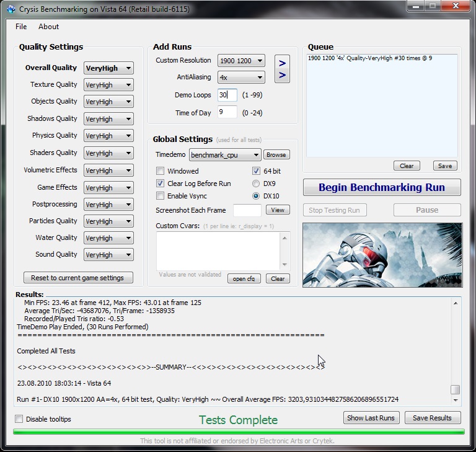Click the Crysis app icon in title bar

11,9
